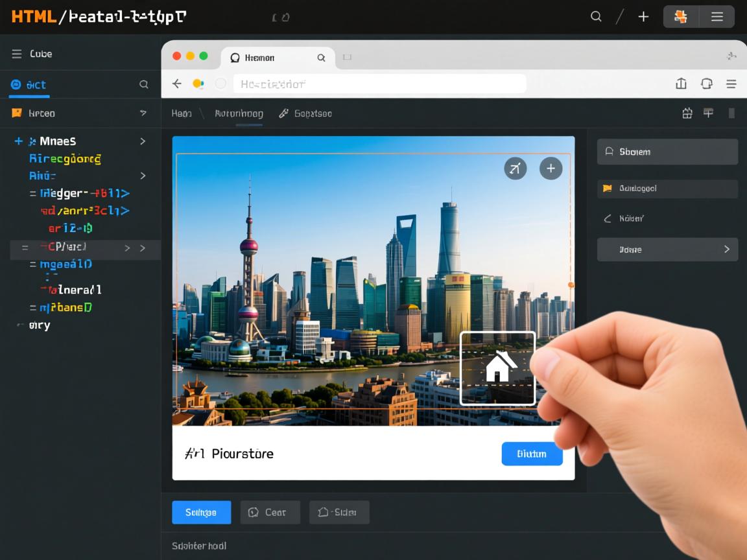The width and height of the screenshot is (747, 560).
Task: Click the search icon in the left sidebar
Action: click(x=144, y=84)
